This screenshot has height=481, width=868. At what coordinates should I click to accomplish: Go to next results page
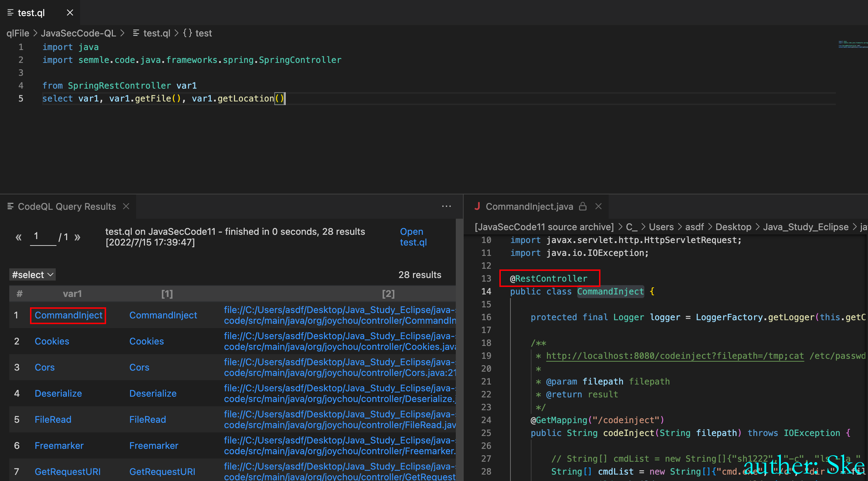click(x=78, y=237)
